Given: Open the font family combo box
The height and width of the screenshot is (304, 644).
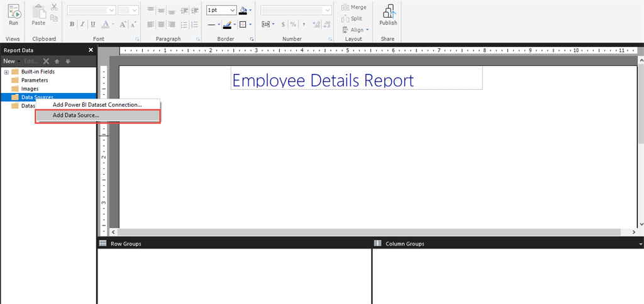Looking at the screenshot, I should coord(92,10).
